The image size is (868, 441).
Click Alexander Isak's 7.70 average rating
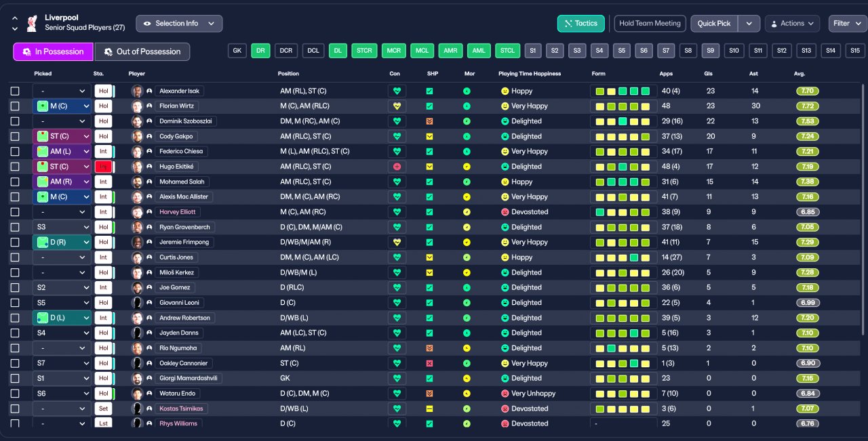pos(808,91)
